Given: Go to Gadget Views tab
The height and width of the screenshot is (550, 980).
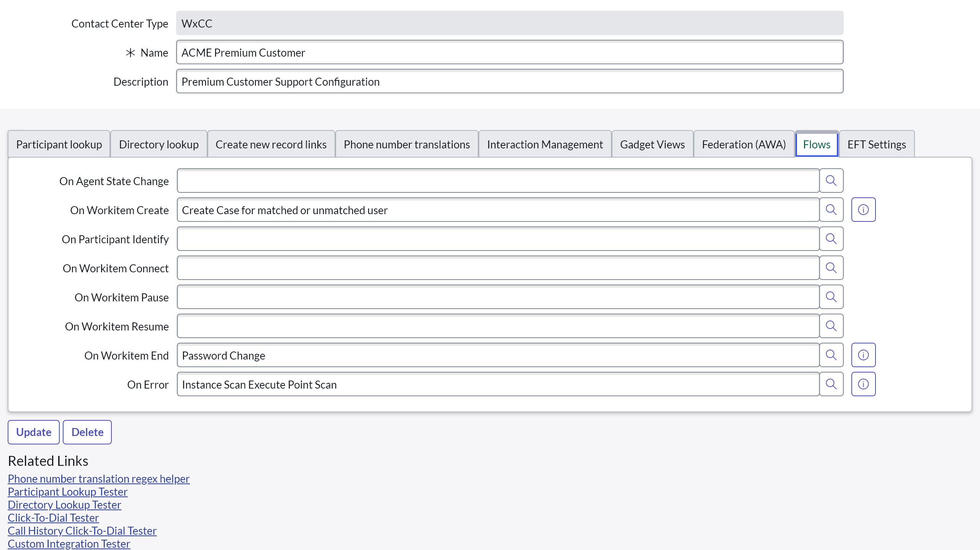Looking at the screenshot, I should click(x=652, y=145).
